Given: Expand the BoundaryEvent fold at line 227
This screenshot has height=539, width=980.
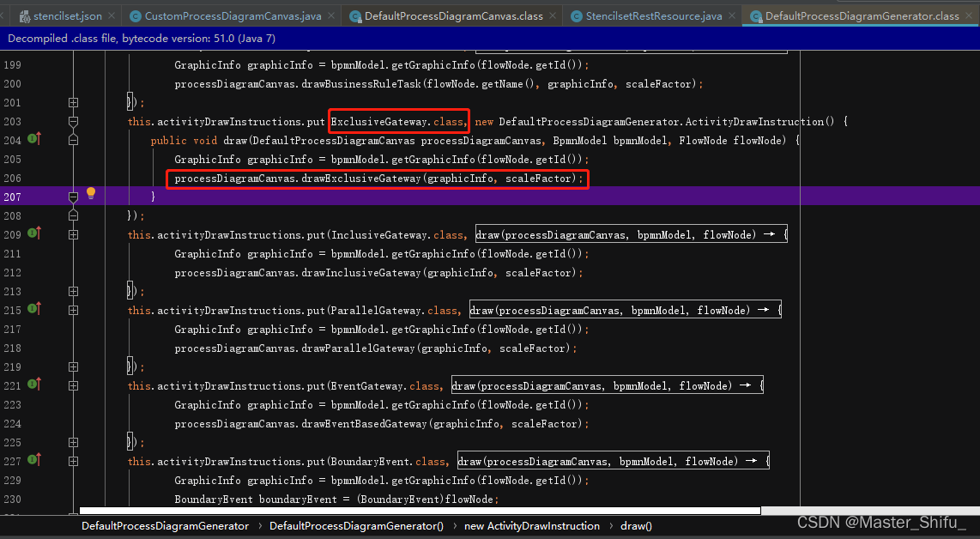Looking at the screenshot, I should click(73, 462).
